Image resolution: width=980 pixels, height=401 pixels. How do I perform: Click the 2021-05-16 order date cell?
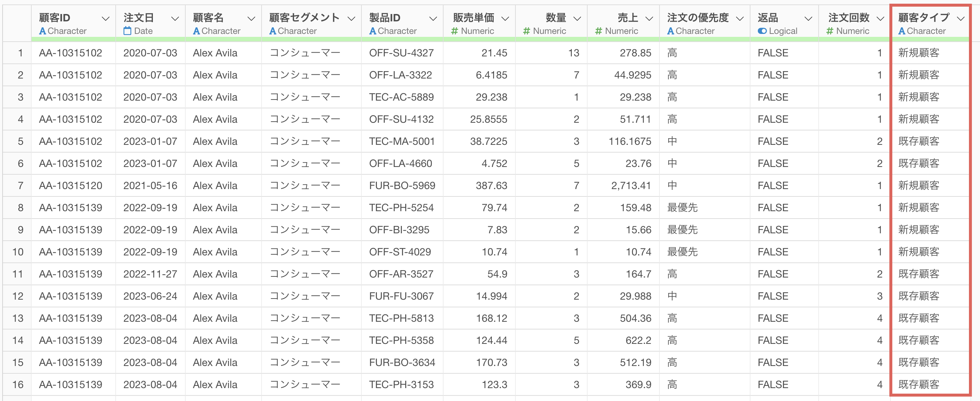point(150,186)
